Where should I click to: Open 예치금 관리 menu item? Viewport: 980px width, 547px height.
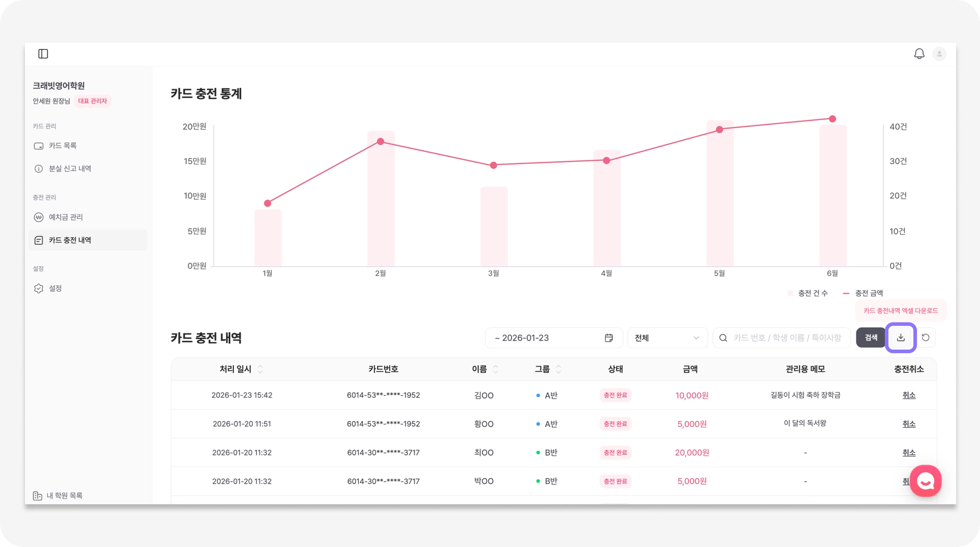[66, 217]
